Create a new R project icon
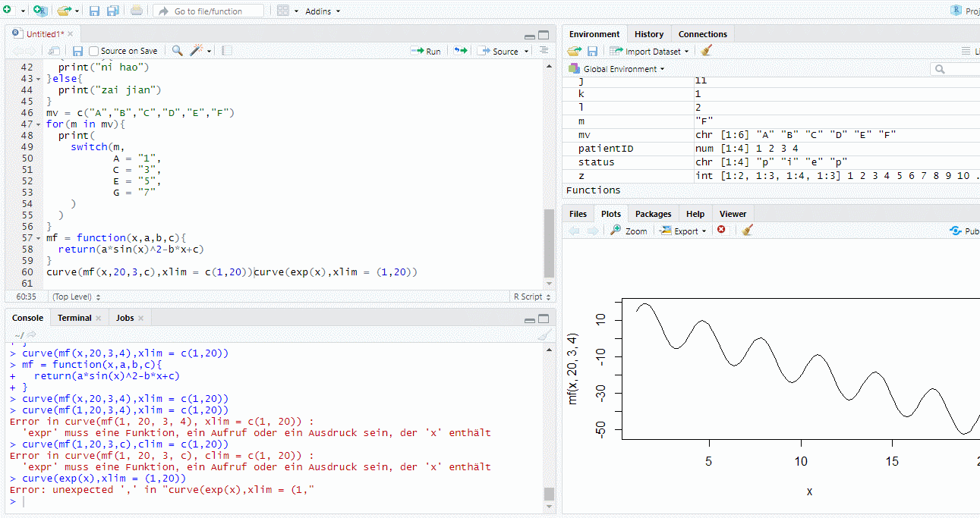980x518 pixels. [x=40, y=11]
